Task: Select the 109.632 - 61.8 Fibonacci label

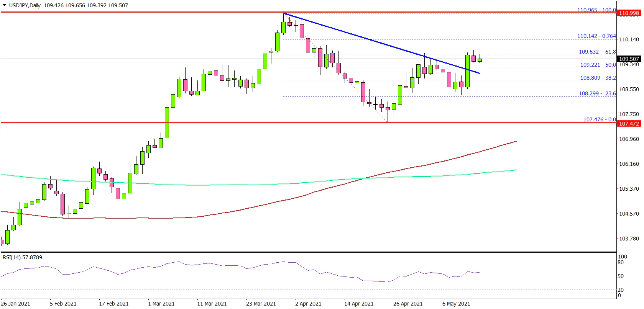Action: tap(597, 52)
